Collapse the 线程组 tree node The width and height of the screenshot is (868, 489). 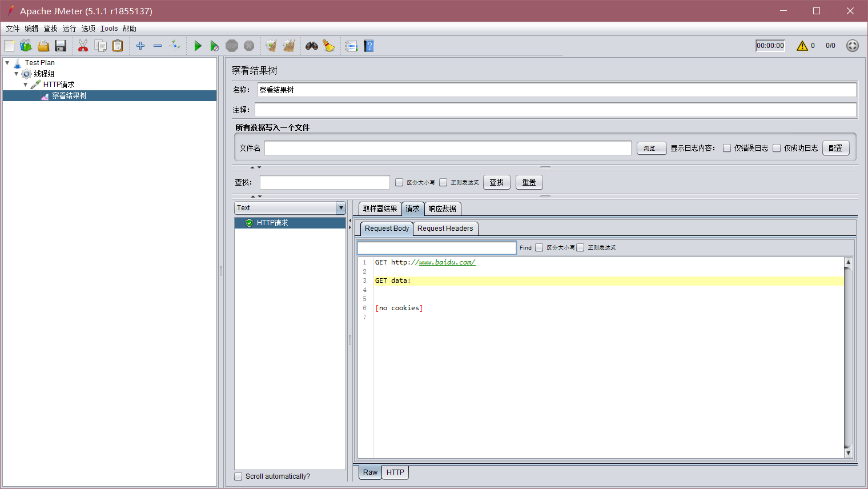tap(16, 74)
